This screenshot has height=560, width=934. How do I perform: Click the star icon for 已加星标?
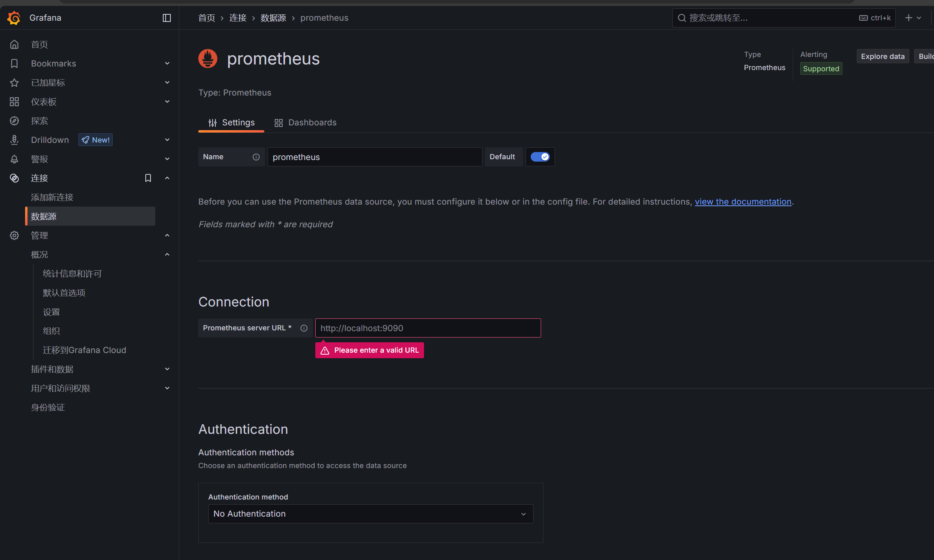coord(14,83)
